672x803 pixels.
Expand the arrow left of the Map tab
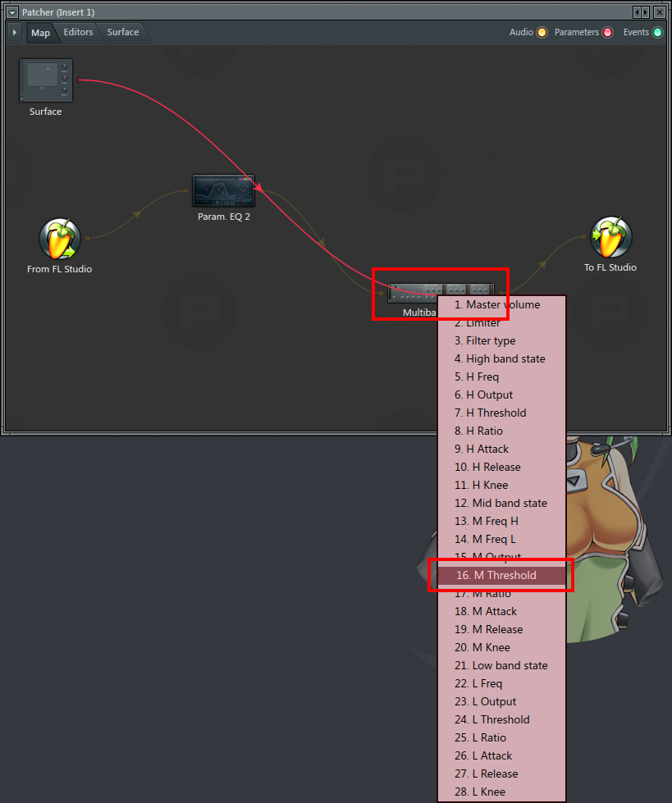pos(15,32)
